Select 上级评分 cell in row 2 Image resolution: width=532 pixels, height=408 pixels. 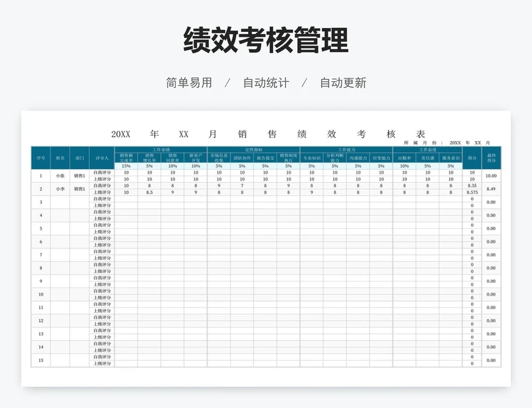pos(102,192)
